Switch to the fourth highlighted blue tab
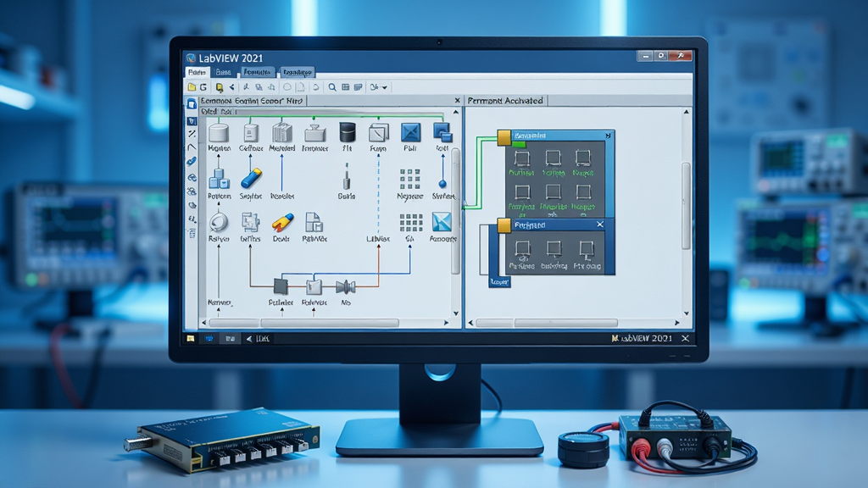This screenshot has height=488, width=868. (x=297, y=73)
